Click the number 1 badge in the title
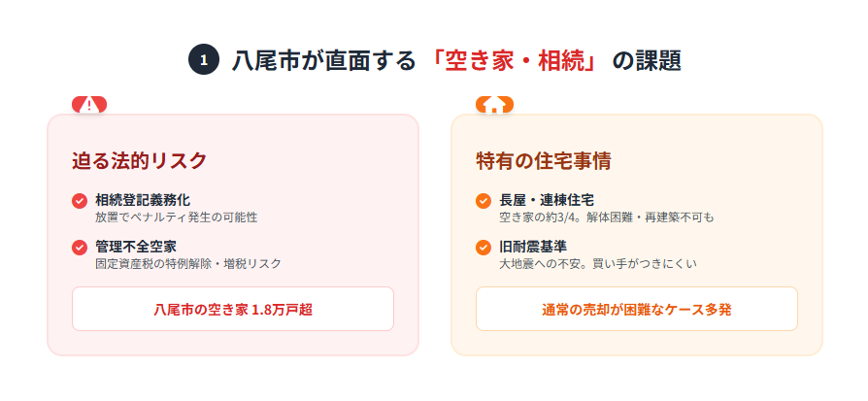Screen dimensions: 868x401 click(203, 60)
